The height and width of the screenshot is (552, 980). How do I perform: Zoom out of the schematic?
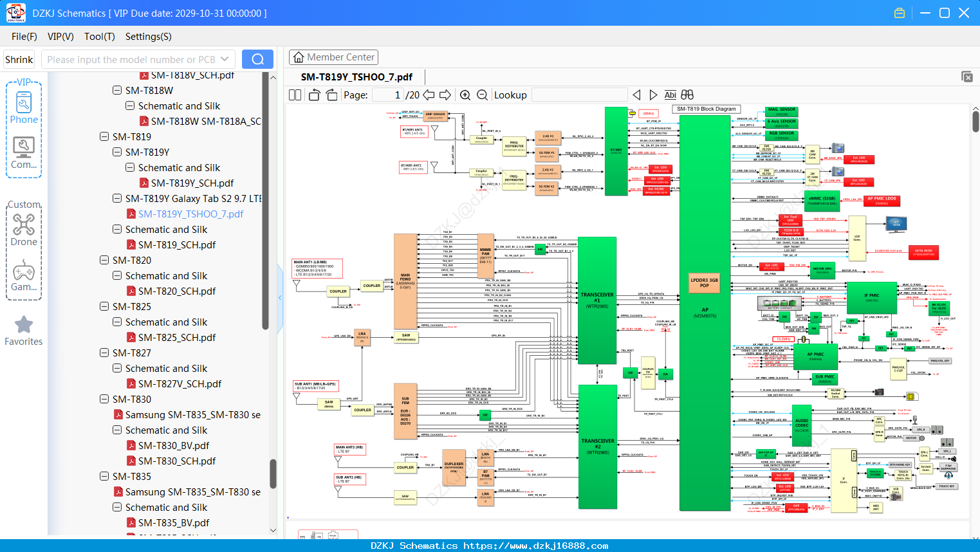(482, 95)
